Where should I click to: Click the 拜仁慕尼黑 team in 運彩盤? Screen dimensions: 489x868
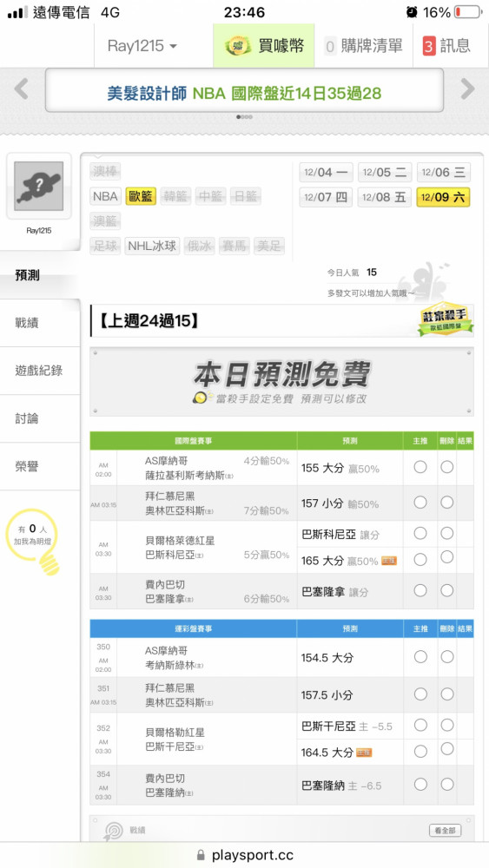point(170,688)
